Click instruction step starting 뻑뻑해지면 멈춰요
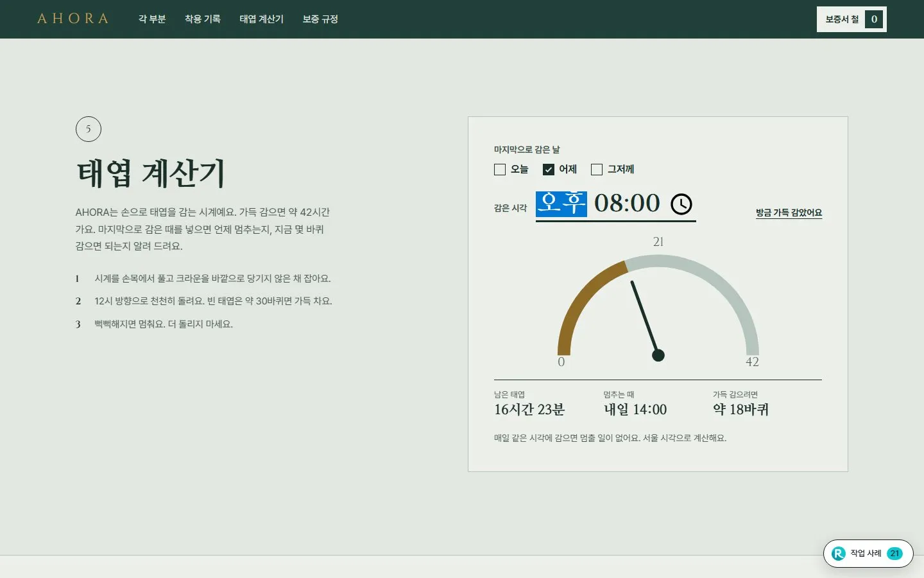 click(x=164, y=324)
